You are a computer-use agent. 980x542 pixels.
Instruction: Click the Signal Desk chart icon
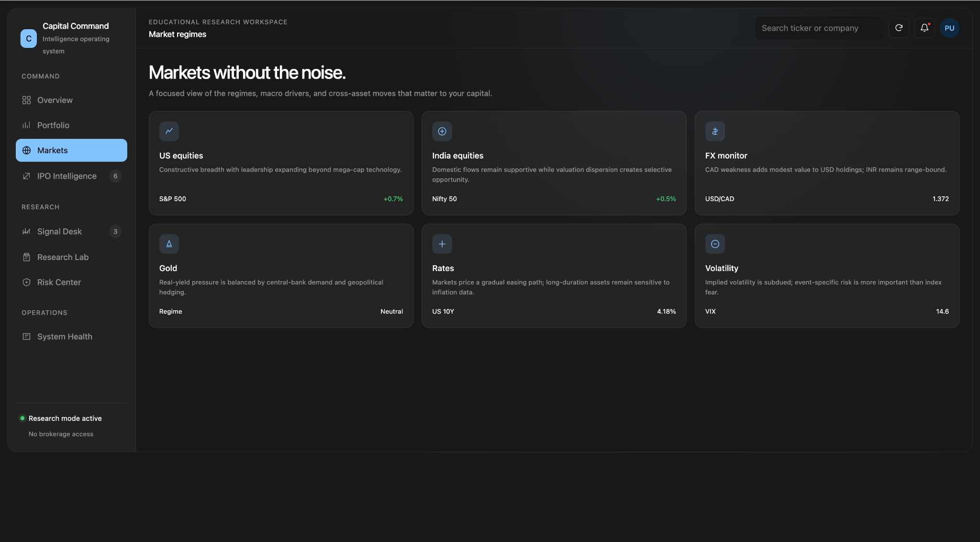26,231
